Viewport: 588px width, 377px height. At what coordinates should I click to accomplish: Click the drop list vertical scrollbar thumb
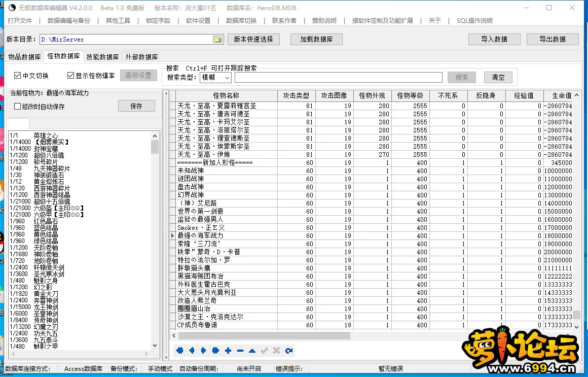coord(155,147)
